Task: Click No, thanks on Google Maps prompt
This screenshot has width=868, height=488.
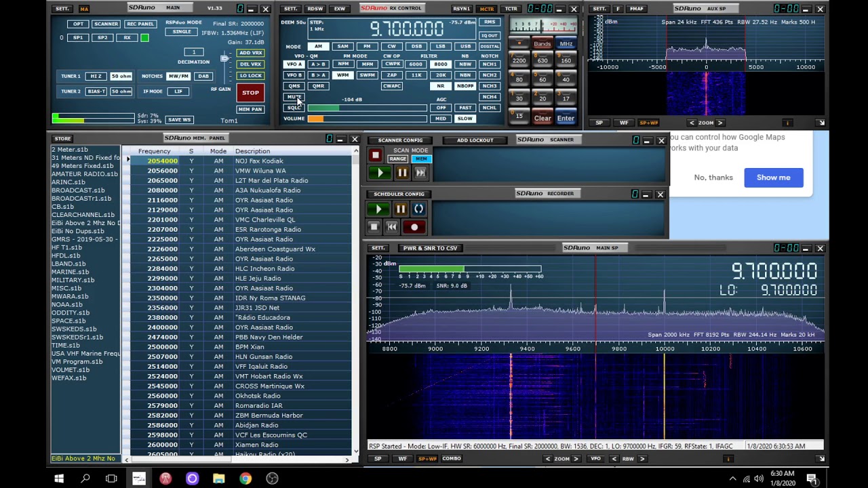Action: [713, 178]
